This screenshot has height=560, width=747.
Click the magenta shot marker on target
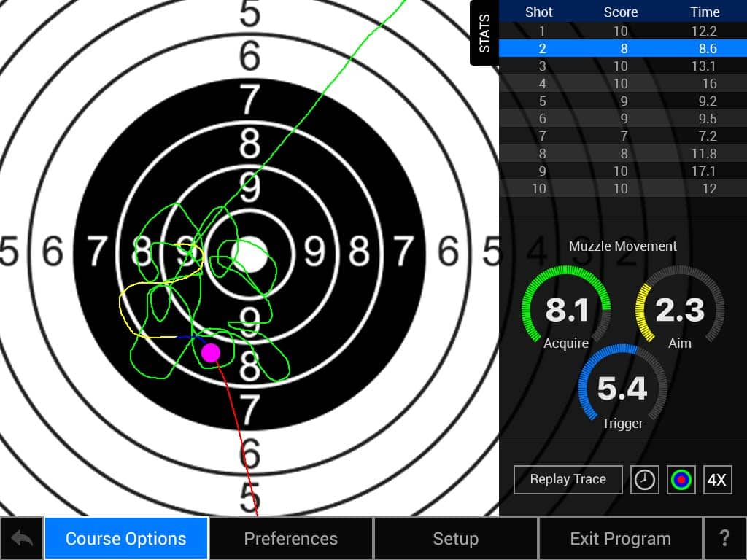pos(211,353)
